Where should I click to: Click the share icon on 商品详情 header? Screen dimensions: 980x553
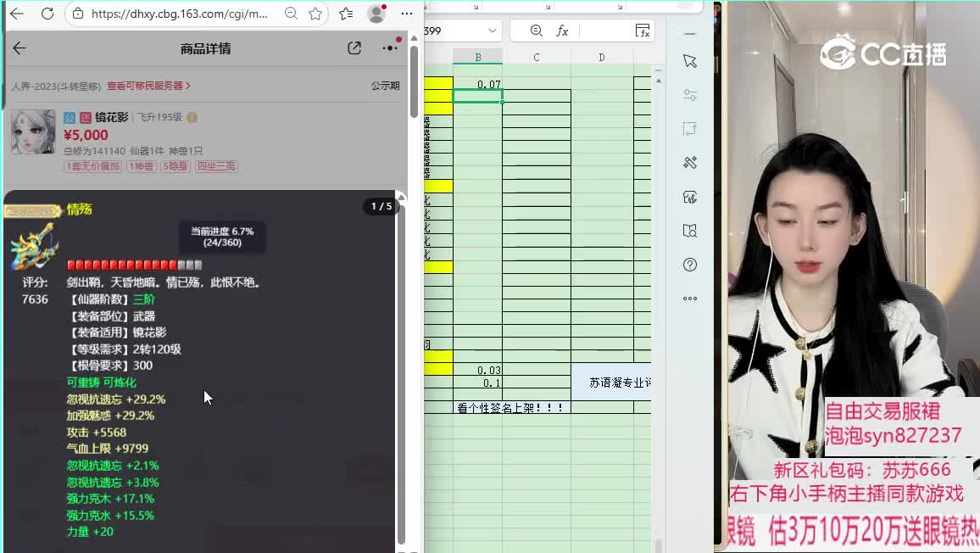pyautogui.click(x=354, y=48)
